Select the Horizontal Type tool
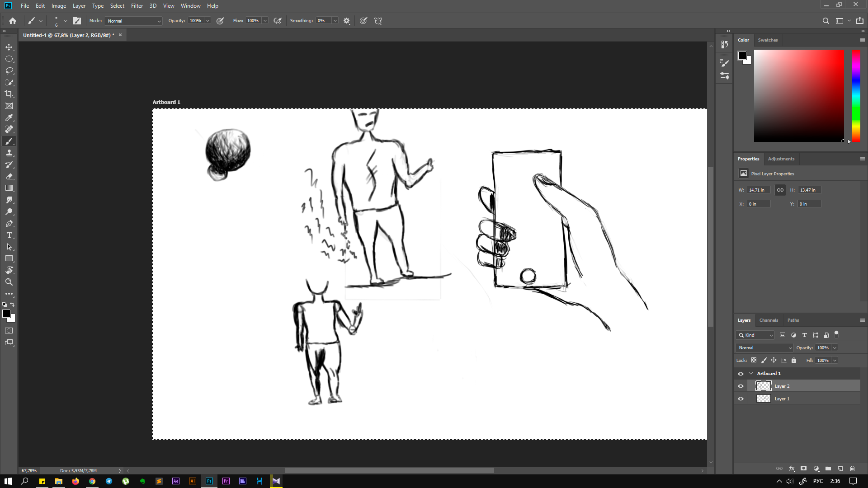This screenshot has width=868, height=488. pos(9,235)
